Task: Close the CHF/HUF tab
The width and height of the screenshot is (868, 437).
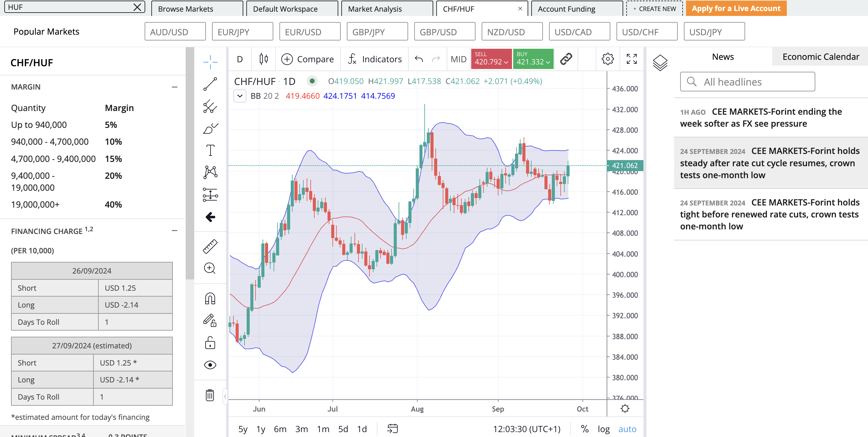Action: pos(520,8)
